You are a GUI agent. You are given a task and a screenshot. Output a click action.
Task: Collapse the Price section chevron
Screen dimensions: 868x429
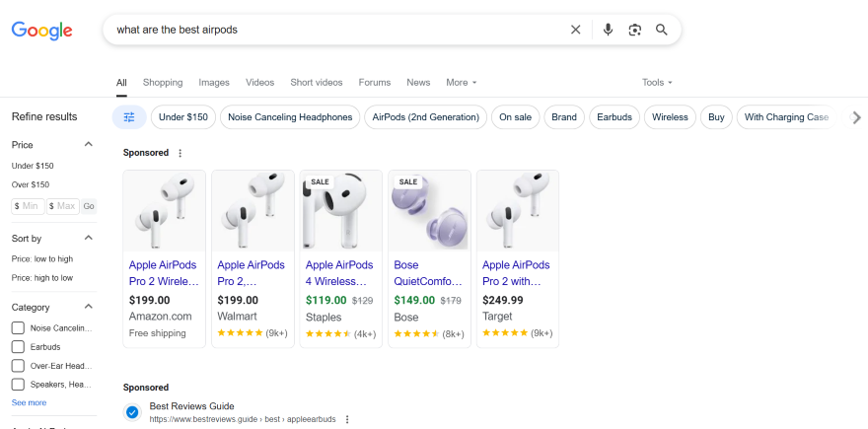click(88, 144)
